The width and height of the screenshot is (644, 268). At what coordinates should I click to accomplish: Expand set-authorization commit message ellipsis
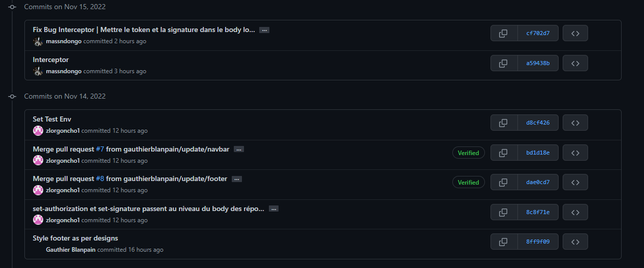pyautogui.click(x=273, y=209)
